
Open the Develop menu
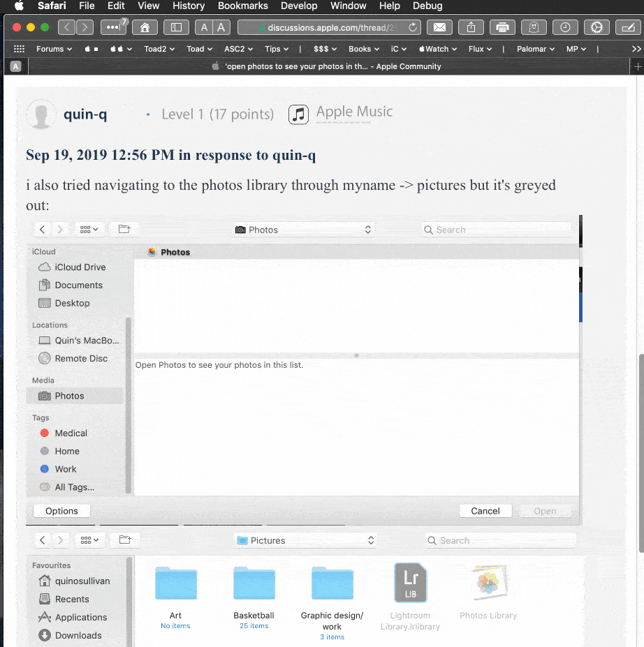click(299, 6)
